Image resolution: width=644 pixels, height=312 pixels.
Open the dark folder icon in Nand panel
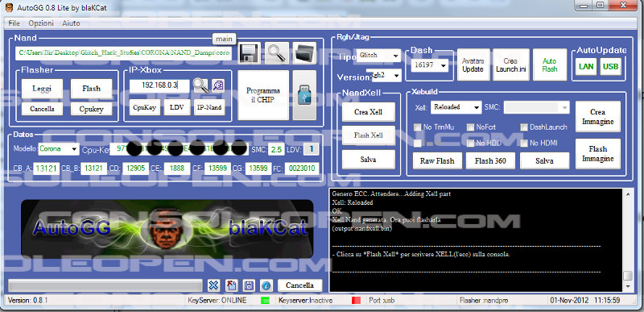(x=304, y=53)
